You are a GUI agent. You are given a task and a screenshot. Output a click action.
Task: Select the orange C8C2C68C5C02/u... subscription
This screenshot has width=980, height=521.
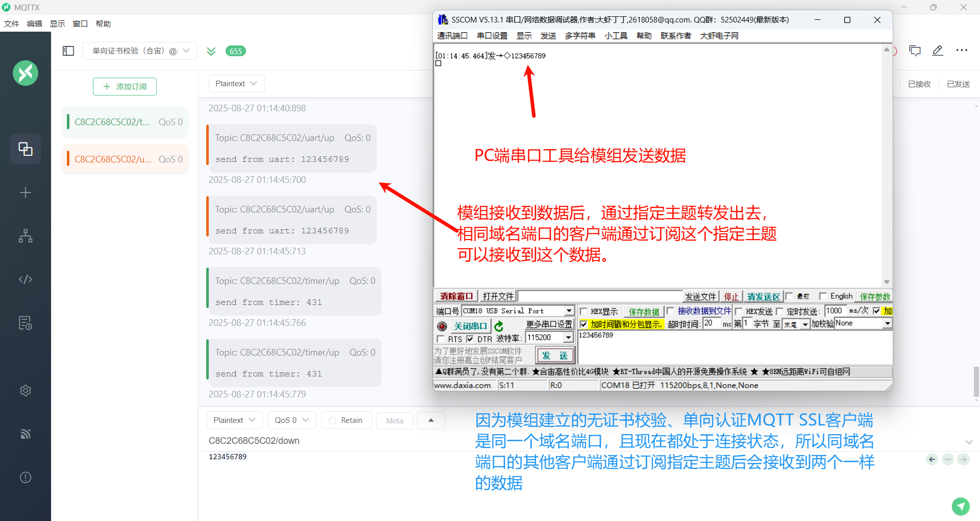click(x=125, y=159)
